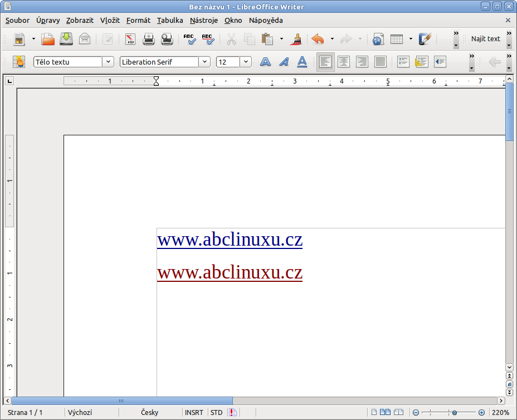Open the table size dropdown arrow
Viewport: 517px width, 420px height.
(x=411, y=39)
